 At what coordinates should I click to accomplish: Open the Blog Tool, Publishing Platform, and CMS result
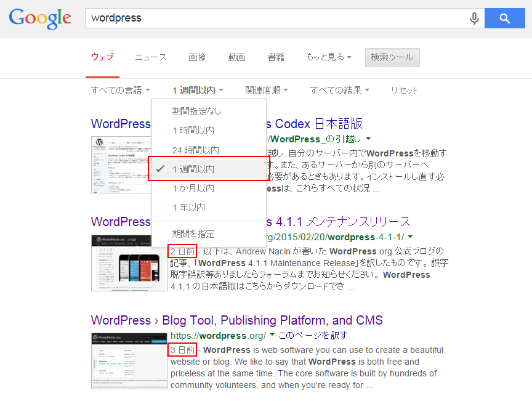point(237,320)
